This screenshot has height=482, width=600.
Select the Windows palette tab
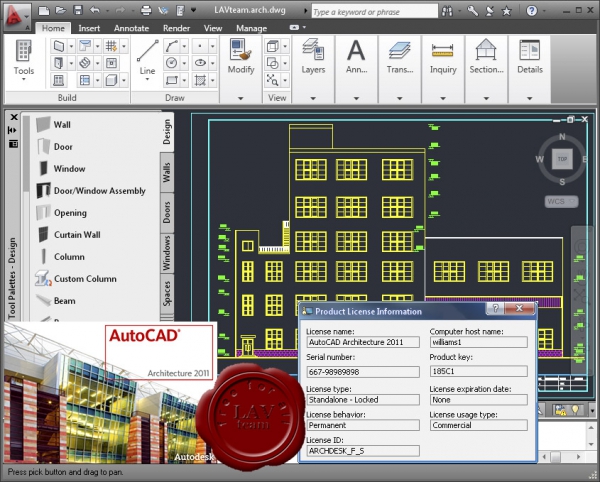pyautogui.click(x=167, y=253)
